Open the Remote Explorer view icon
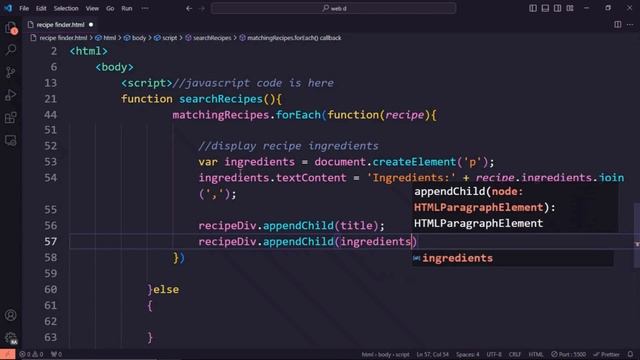The image size is (640, 360). [x=11, y=141]
